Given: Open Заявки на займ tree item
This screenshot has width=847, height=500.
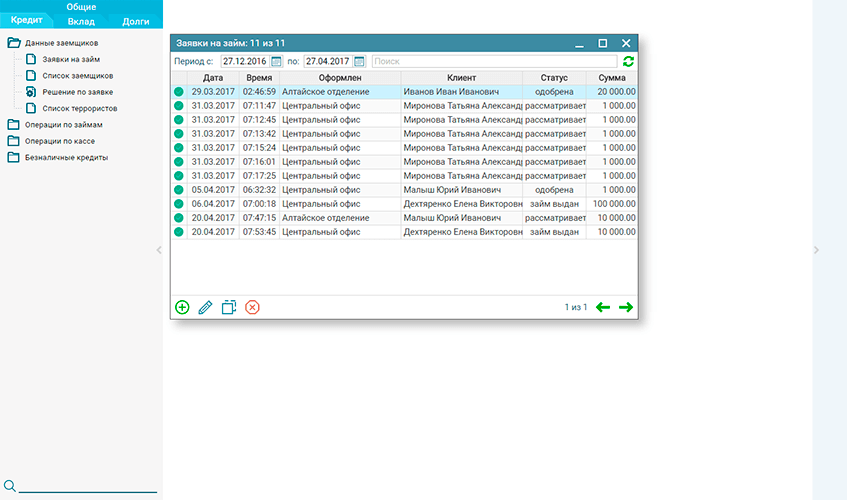Looking at the screenshot, I should [x=71, y=59].
